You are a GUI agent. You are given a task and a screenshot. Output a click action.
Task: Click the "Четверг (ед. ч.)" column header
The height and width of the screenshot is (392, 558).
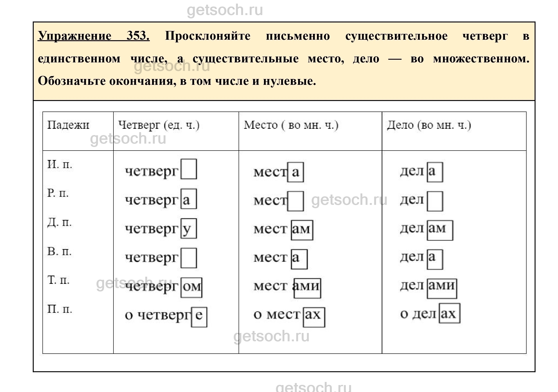click(159, 125)
